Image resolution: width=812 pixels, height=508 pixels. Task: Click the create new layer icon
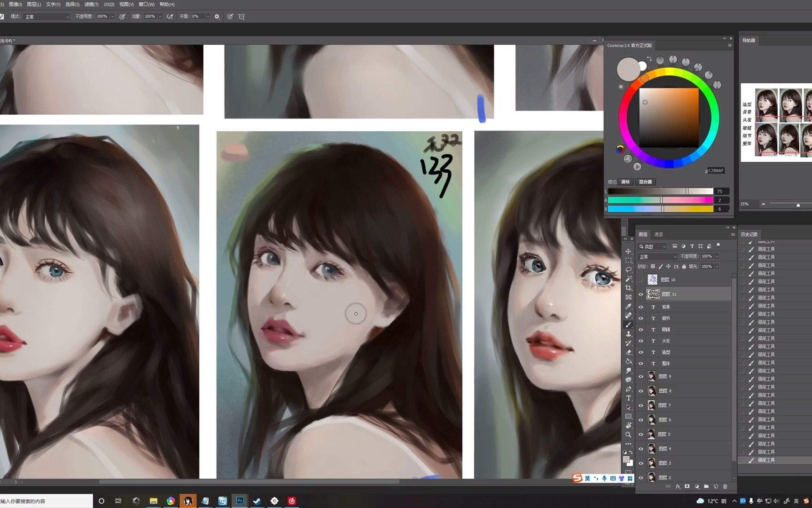point(716,486)
